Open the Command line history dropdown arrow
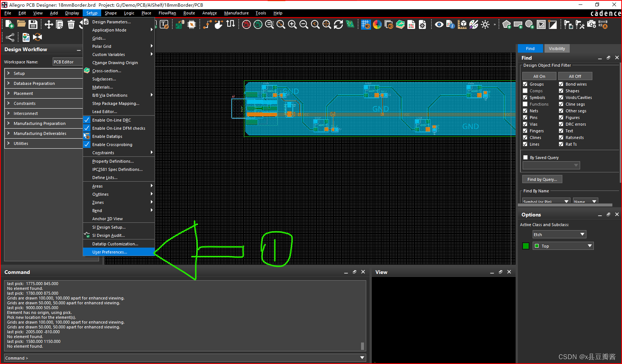 coord(362,358)
